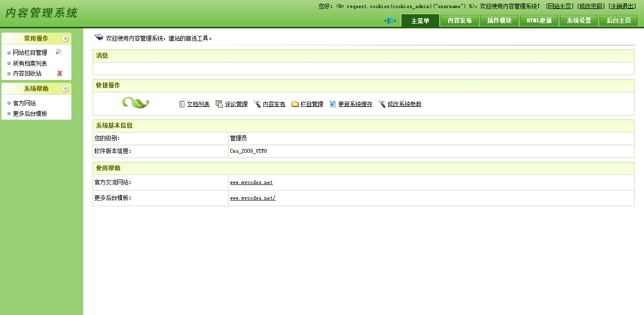The height and width of the screenshot is (315, 644).
Task: Collapse the 常用操作 panel
Action: pyautogui.click(x=66, y=39)
